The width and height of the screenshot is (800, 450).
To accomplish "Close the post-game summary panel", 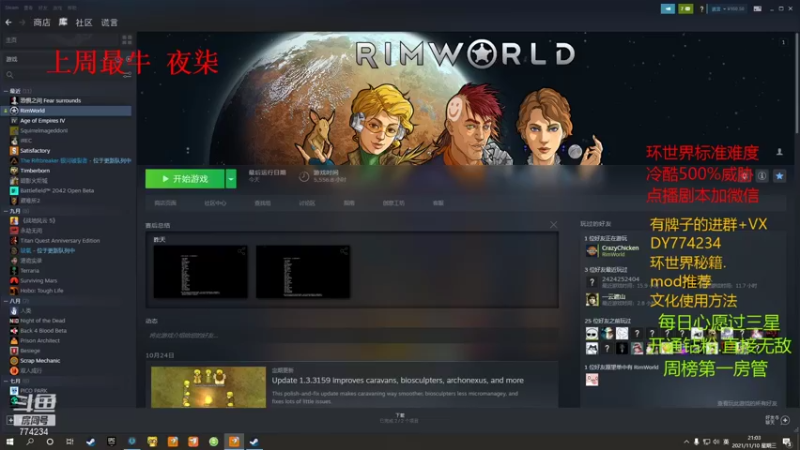I will 554,224.
